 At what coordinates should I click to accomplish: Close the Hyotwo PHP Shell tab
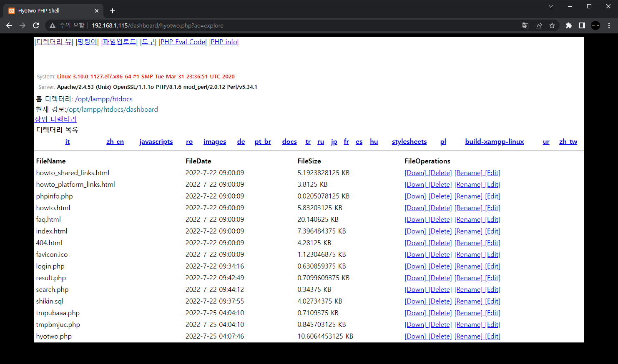(x=97, y=11)
